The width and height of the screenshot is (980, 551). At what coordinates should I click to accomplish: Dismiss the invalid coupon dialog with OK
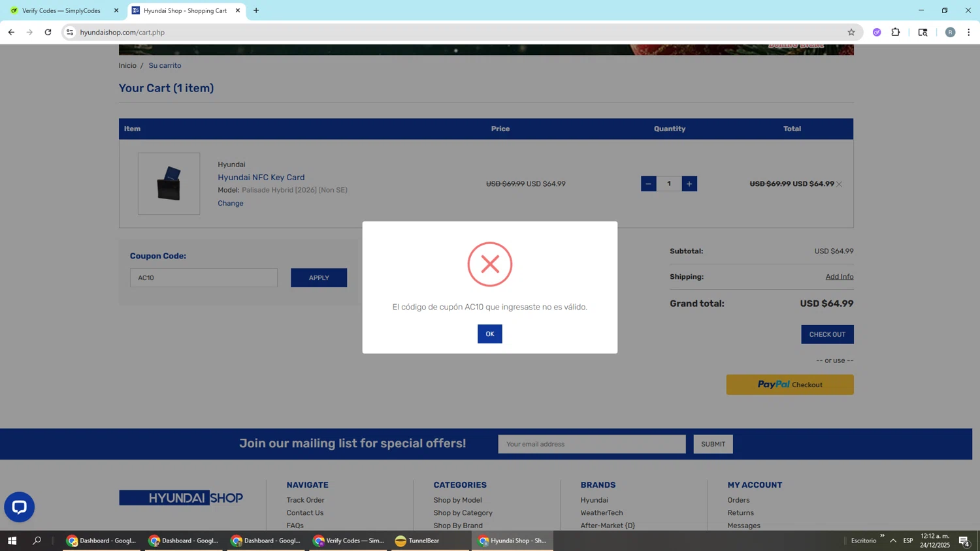[x=489, y=334]
